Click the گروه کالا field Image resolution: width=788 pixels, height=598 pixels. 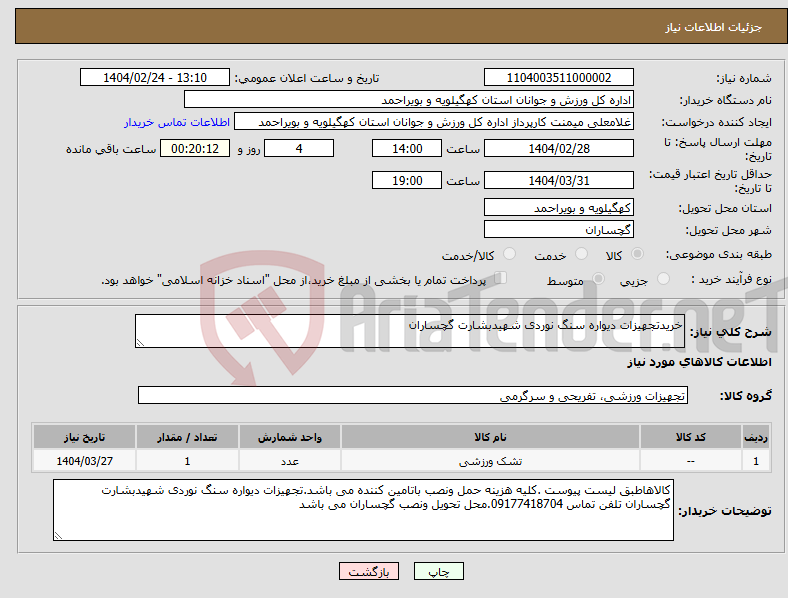pyautogui.click(x=413, y=395)
